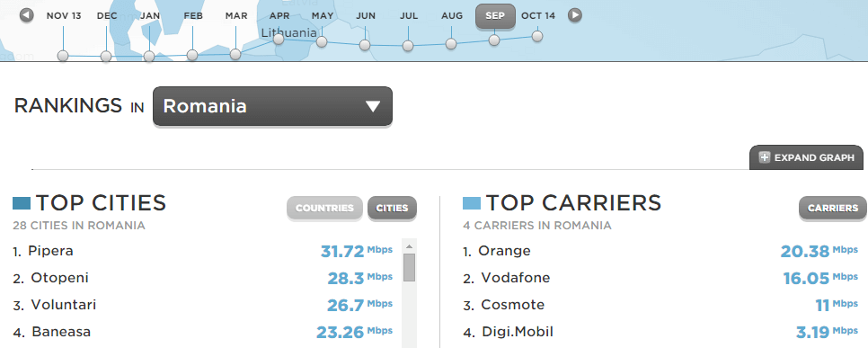
Task: Click the Lithuania label on the map
Action: tap(289, 32)
